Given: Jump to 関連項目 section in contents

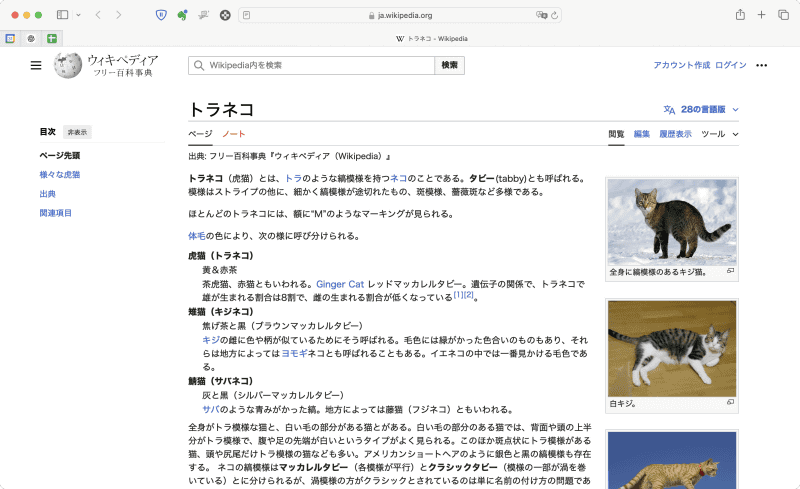Looking at the screenshot, I should [x=56, y=213].
